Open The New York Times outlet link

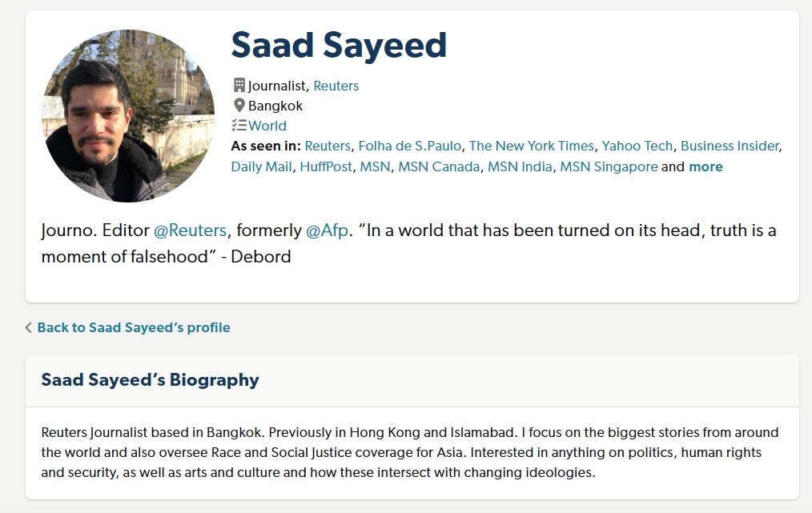point(532,146)
